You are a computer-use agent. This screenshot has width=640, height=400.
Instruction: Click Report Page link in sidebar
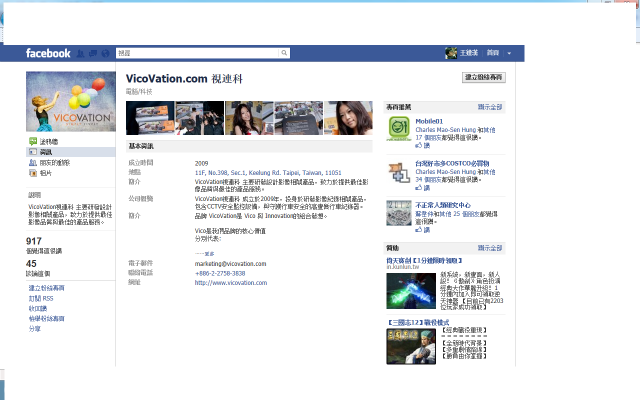[x=47, y=318]
